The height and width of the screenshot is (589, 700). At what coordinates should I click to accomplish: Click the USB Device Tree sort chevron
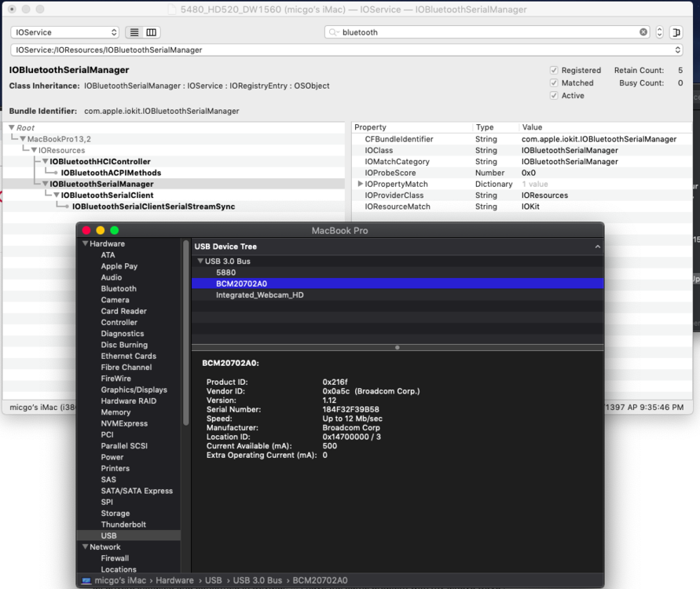[597, 247]
